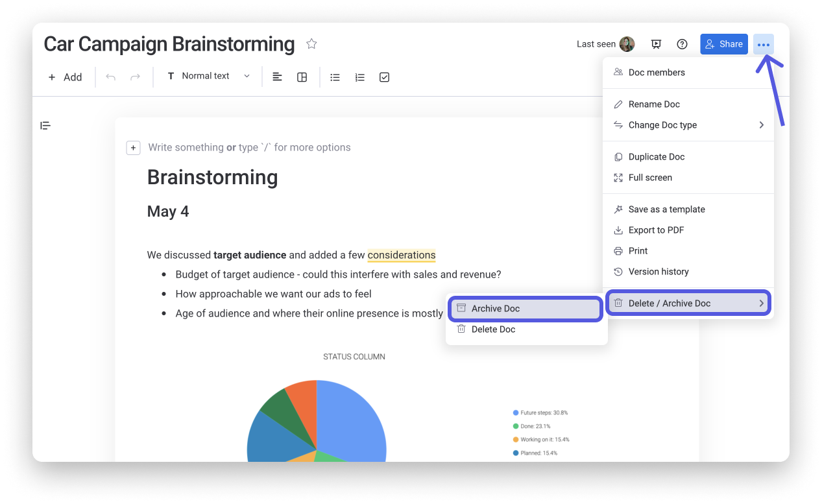This screenshot has width=822, height=504.
Task: Select Save as a template
Action: [x=688, y=210]
